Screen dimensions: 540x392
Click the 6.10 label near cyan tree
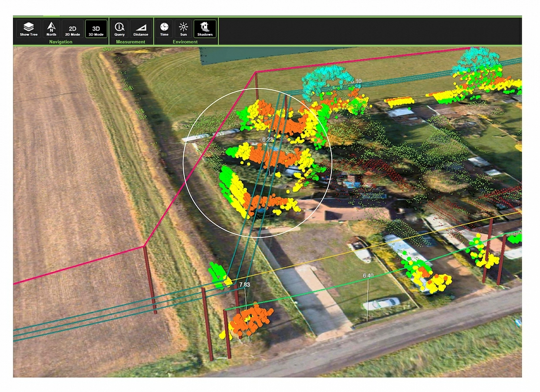356,81
